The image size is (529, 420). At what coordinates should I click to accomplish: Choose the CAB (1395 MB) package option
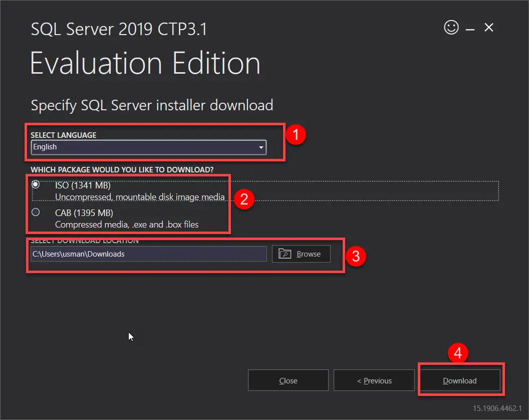35,212
